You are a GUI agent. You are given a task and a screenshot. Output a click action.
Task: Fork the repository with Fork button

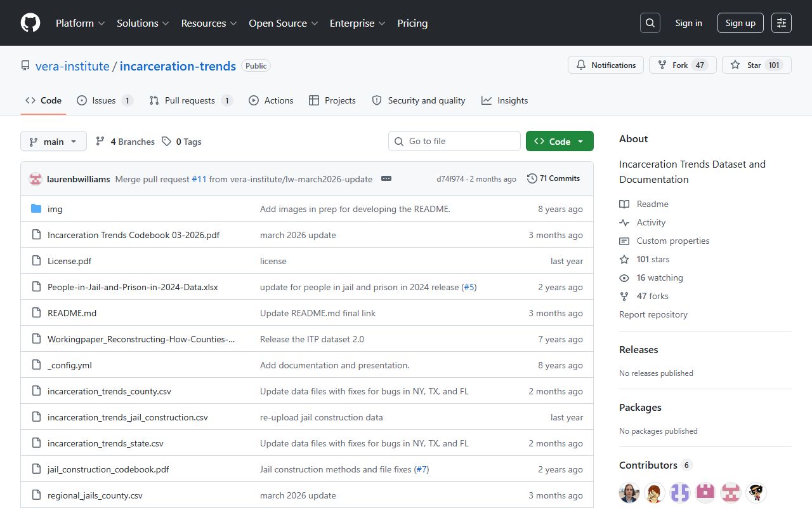[x=683, y=65]
